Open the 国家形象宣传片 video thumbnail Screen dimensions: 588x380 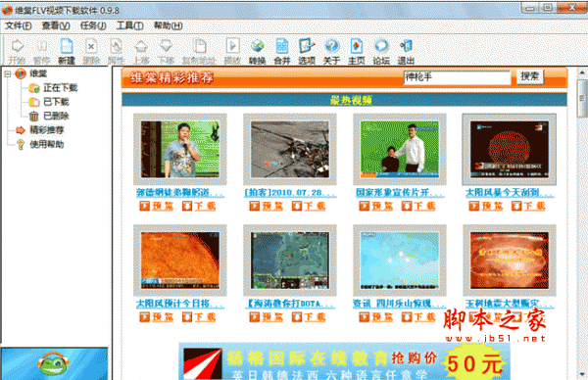[400, 149]
